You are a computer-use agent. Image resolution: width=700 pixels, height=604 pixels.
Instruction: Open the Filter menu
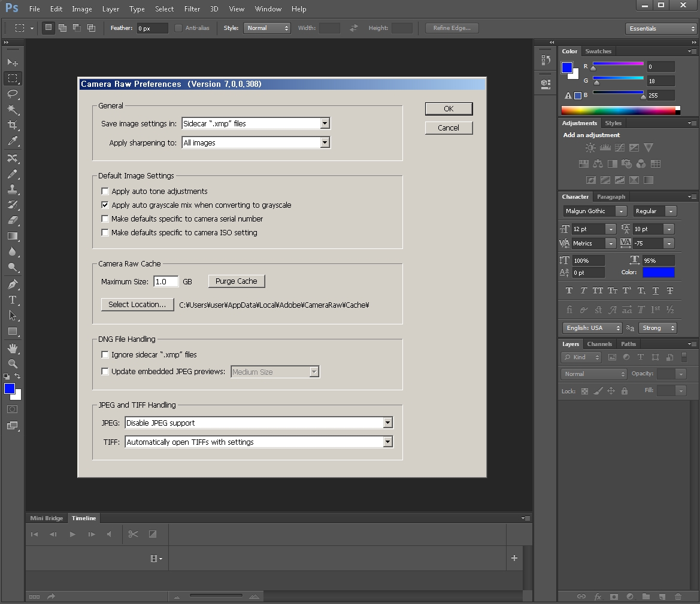click(x=192, y=9)
